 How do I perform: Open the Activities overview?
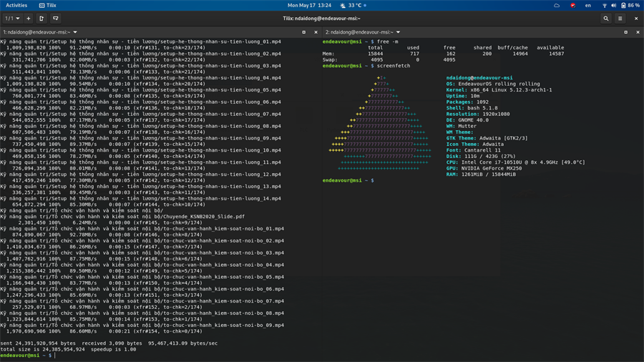(x=16, y=5)
